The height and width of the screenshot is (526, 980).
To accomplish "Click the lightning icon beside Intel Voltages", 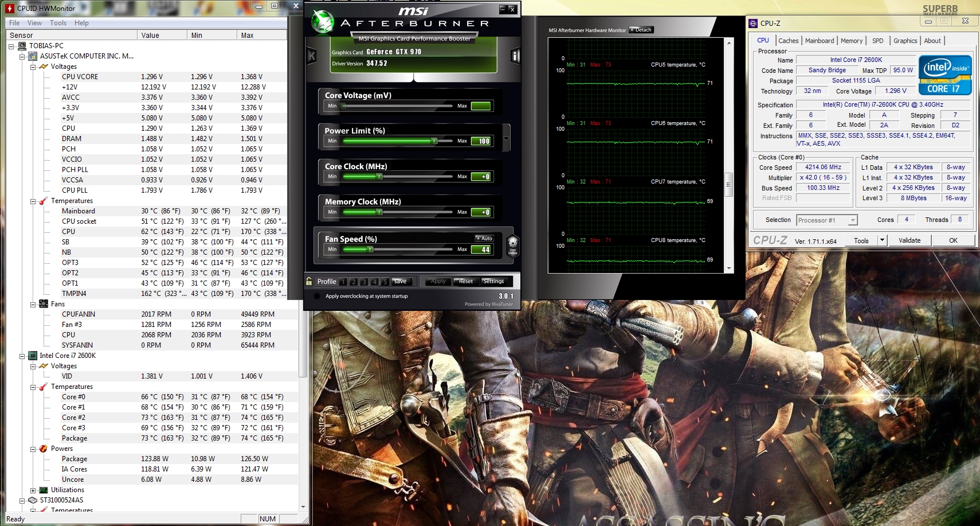I will pyautogui.click(x=43, y=366).
